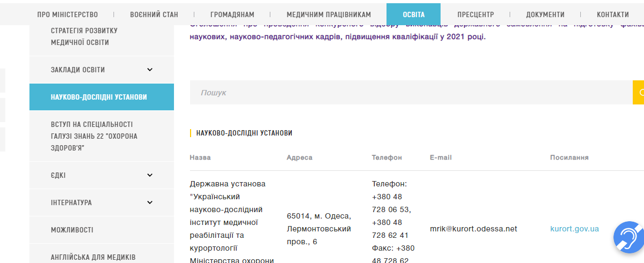The height and width of the screenshot is (263, 644).
Task: Click the mrik@kurort.odessa.net email cell
Action: (x=473, y=229)
